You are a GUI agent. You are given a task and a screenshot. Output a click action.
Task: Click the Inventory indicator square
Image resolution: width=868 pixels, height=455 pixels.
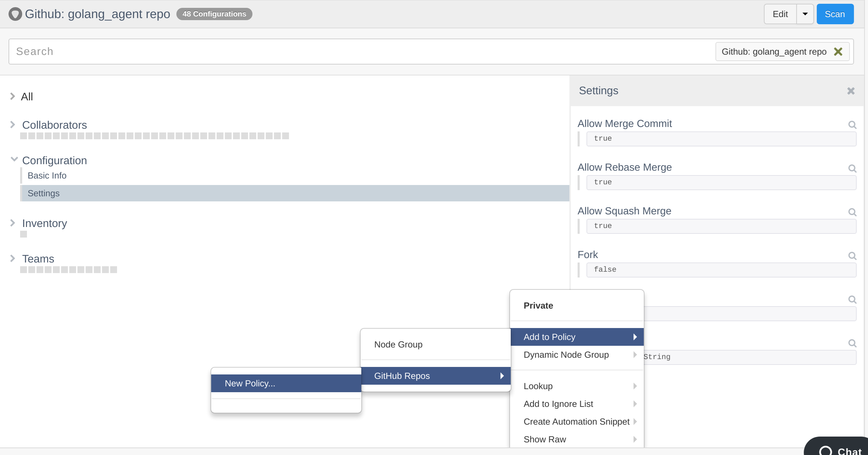24,234
